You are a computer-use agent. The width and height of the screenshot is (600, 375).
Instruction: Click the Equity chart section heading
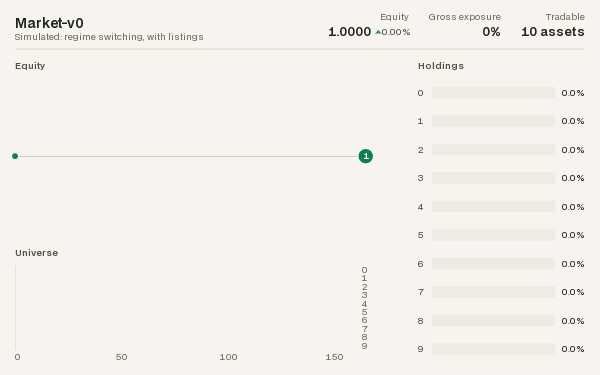click(30, 66)
